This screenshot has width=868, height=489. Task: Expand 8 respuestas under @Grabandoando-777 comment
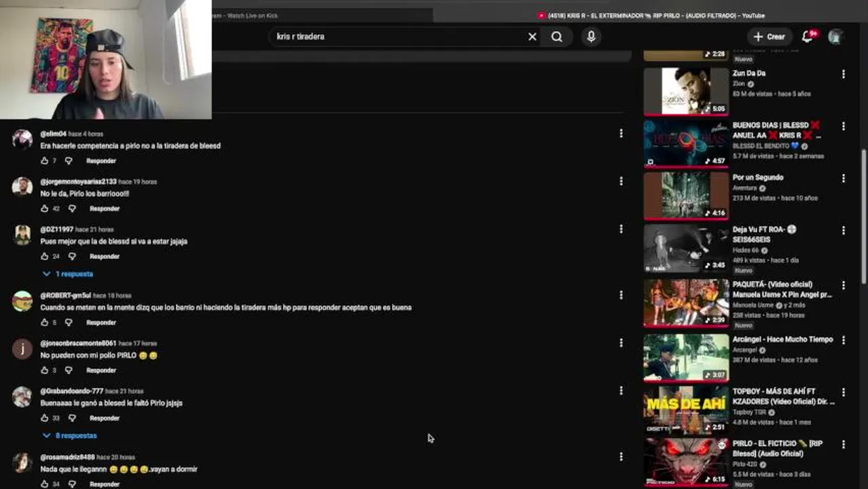point(71,435)
